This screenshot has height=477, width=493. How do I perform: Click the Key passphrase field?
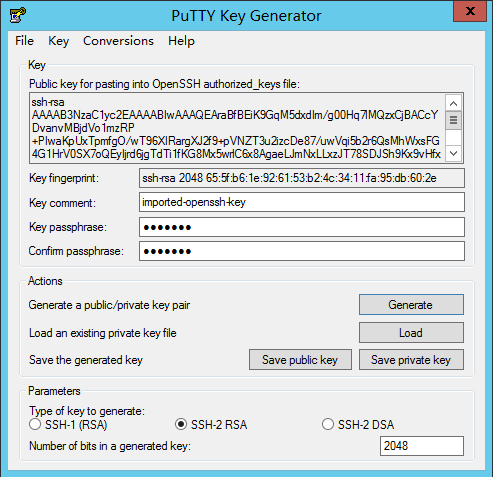click(302, 227)
